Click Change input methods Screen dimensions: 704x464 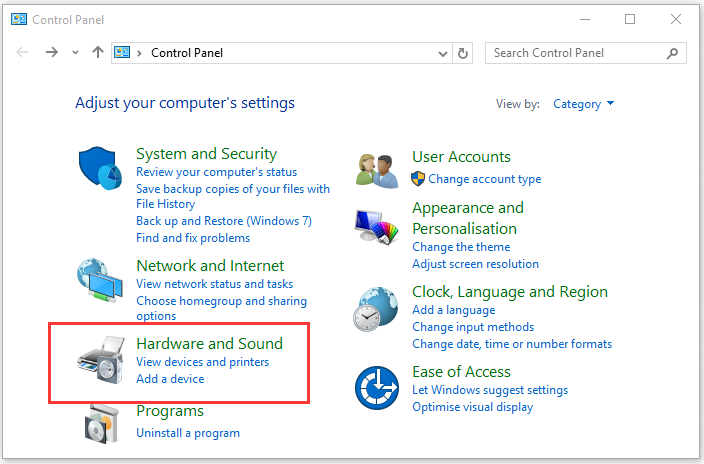(473, 327)
